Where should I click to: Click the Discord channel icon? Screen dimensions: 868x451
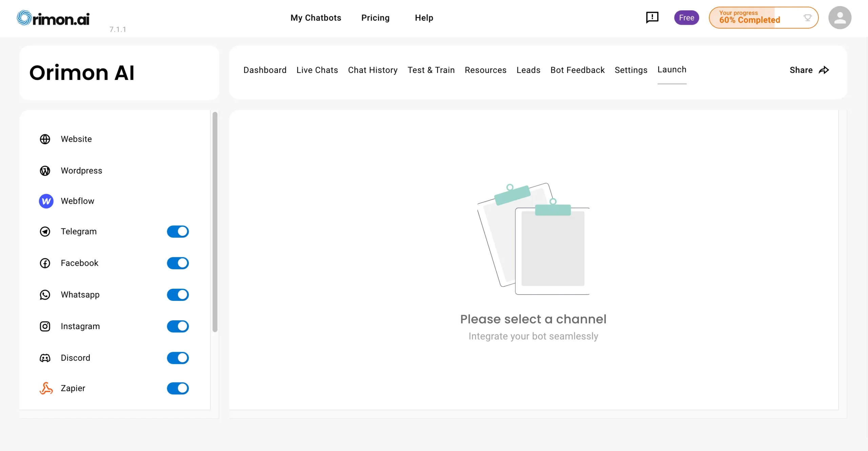point(45,358)
